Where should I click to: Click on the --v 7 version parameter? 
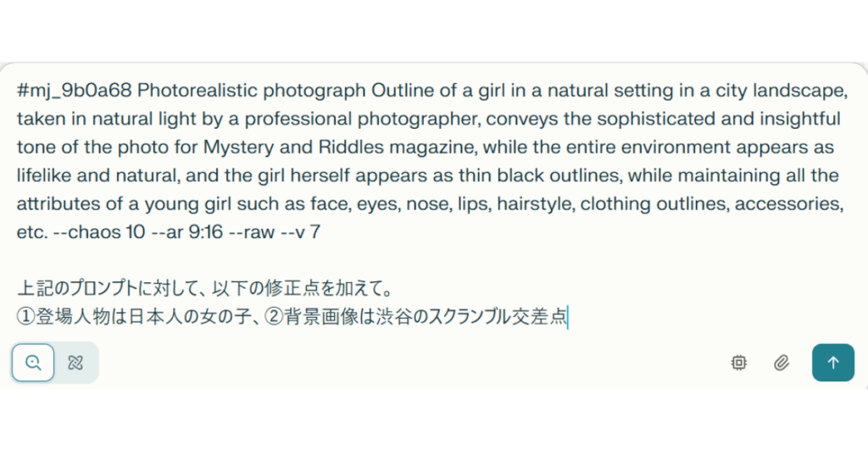tap(301, 231)
